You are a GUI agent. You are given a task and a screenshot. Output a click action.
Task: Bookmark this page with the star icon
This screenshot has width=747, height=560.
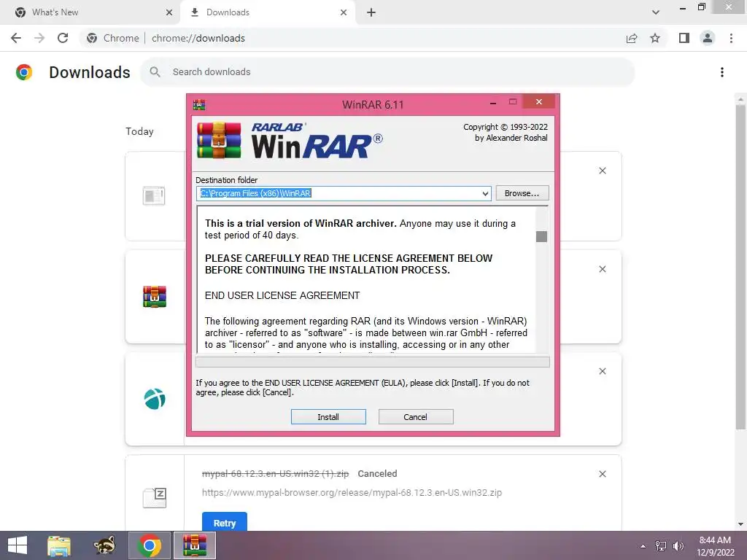[x=655, y=38]
